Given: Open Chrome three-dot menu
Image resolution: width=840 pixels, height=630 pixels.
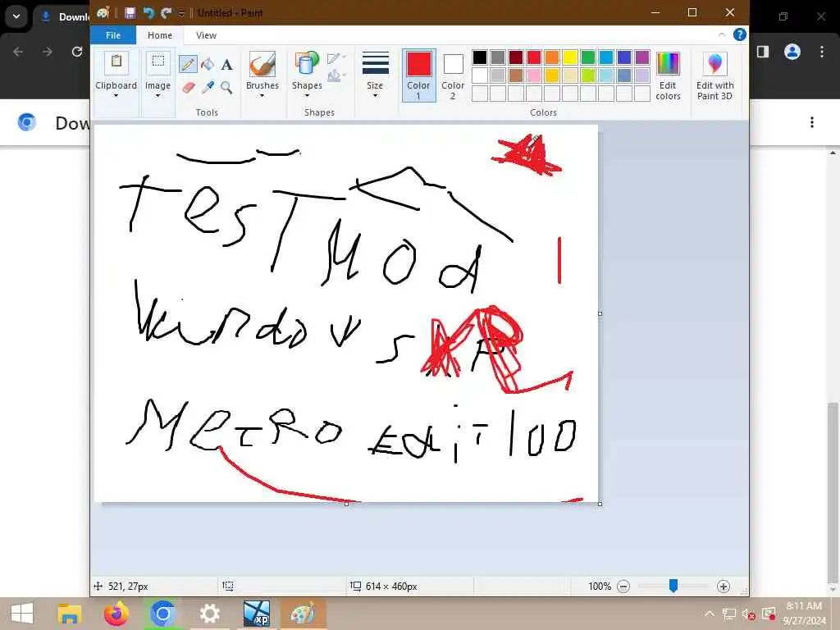Looking at the screenshot, I should tap(822, 52).
